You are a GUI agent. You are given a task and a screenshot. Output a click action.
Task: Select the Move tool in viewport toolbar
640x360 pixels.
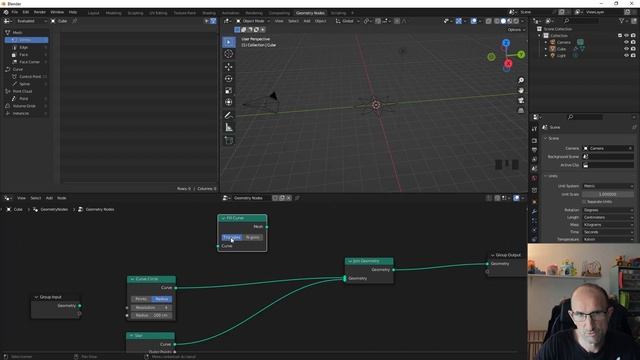(229, 67)
